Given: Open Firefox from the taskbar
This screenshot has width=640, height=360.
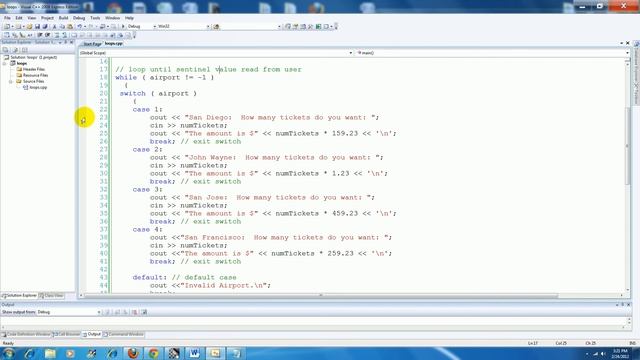Looking at the screenshot, I should pyautogui.click(x=133, y=353).
